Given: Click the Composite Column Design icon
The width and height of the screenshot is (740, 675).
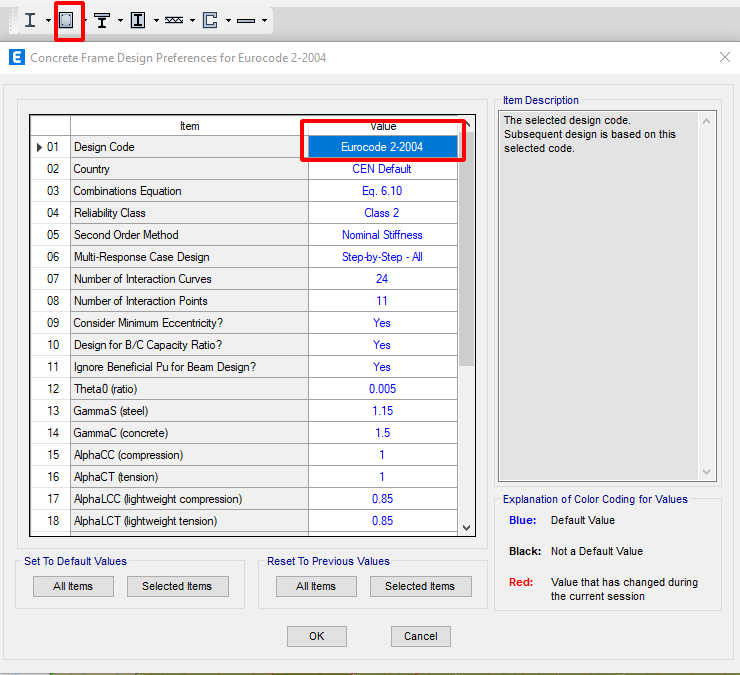Looking at the screenshot, I should click(x=138, y=19).
